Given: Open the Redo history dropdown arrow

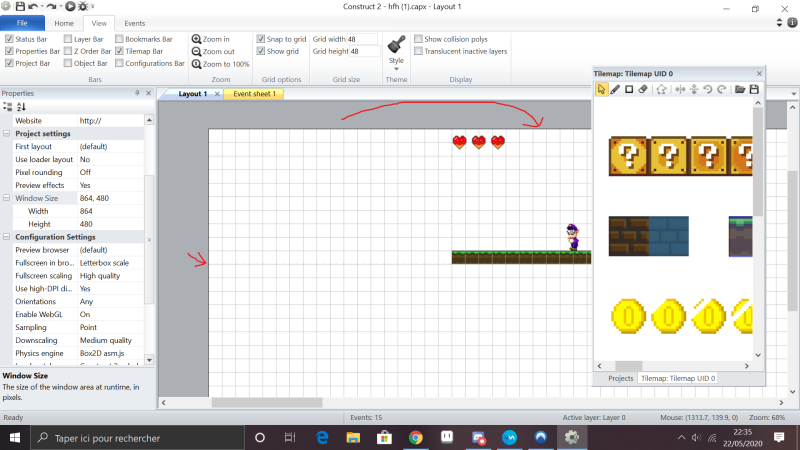Looking at the screenshot, I should [x=60, y=7].
